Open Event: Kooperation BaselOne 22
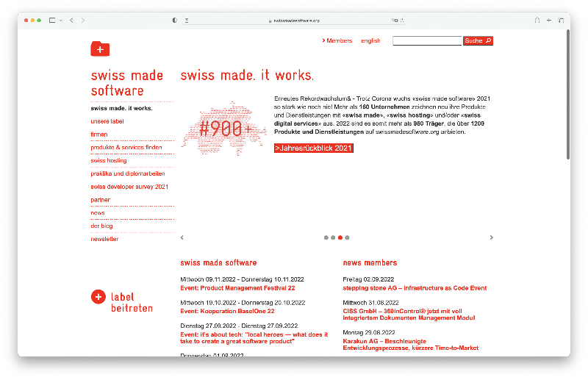The width and height of the screenshot is (588, 380). click(x=227, y=312)
